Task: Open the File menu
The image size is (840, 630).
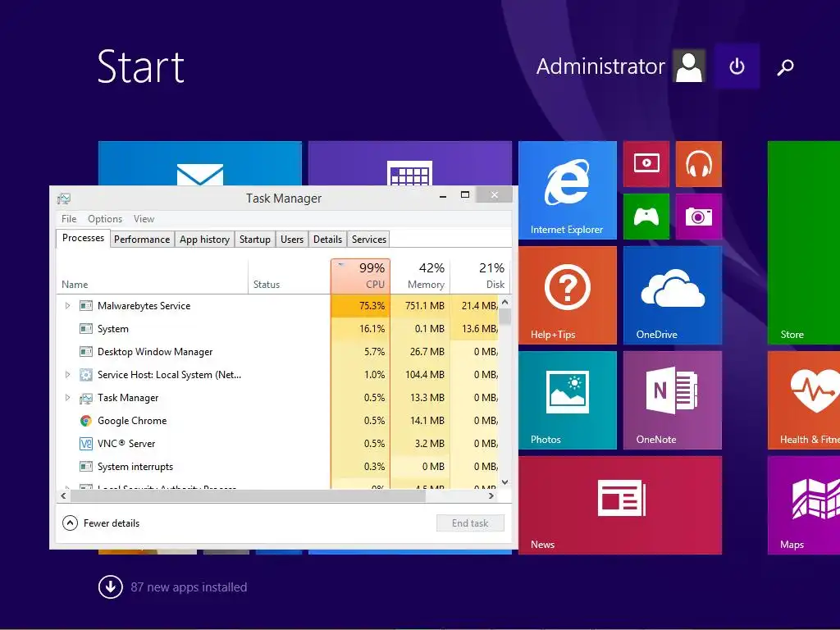Action: click(x=69, y=218)
